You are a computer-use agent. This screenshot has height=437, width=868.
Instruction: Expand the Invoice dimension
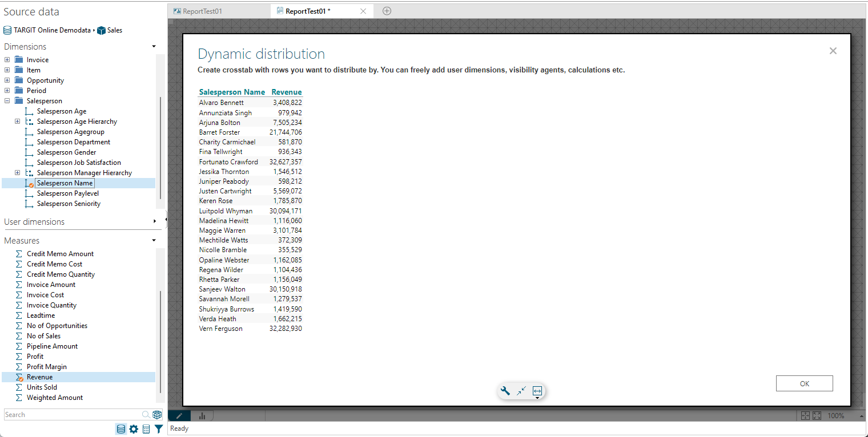pyautogui.click(x=7, y=60)
